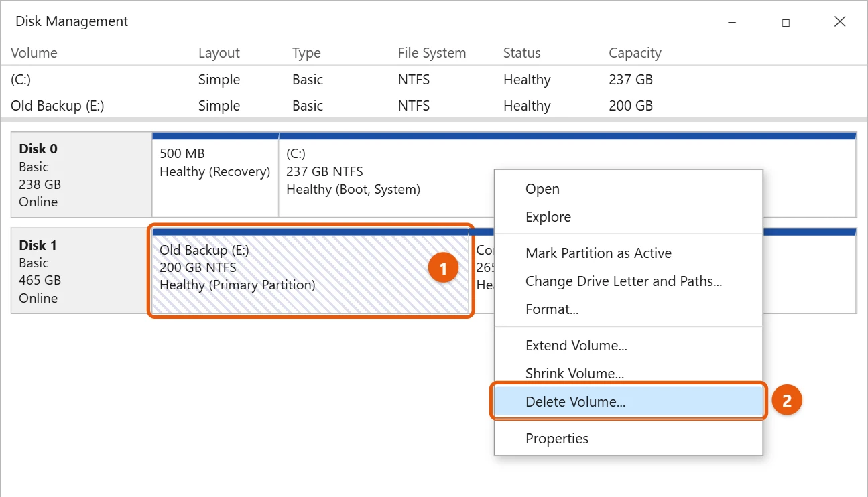Click the 237 GB capacity cell in the table
This screenshot has height=497, width=868.
coord(631,80)
